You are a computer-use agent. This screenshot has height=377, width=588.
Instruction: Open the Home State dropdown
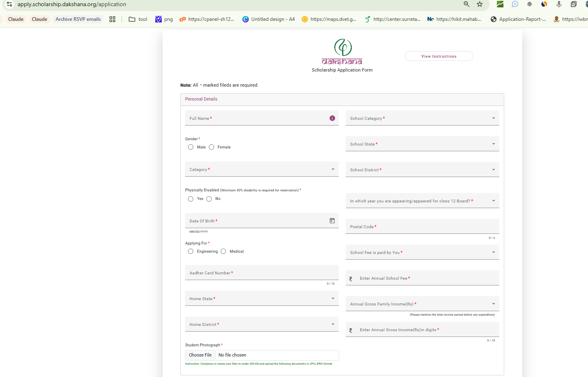(x=262, y=298)
